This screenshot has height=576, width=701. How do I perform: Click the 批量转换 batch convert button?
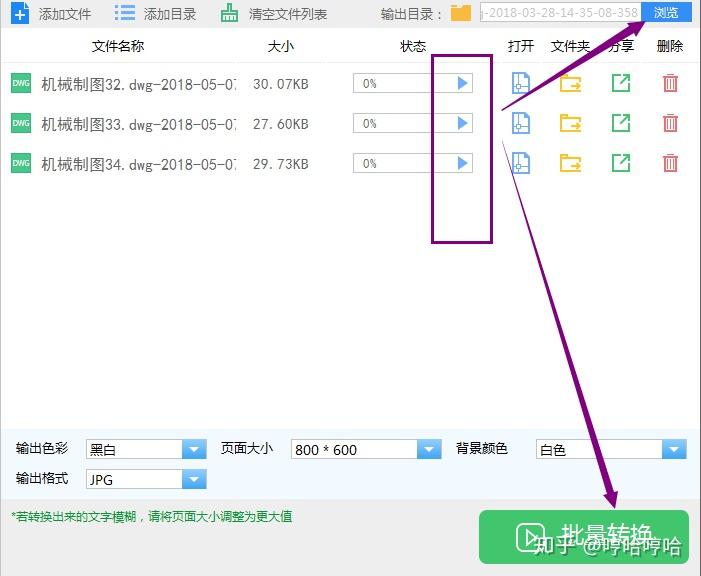click(x=584, y=537)
